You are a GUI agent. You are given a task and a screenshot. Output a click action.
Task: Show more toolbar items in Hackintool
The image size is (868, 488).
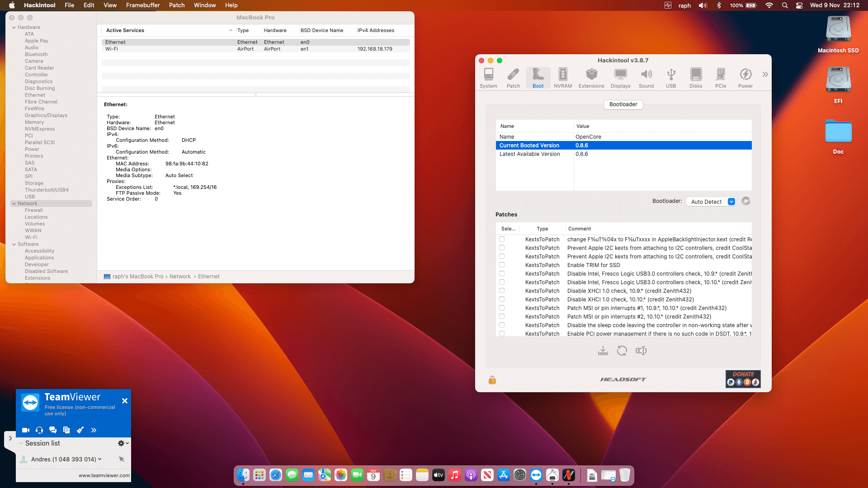coord(765,75)
